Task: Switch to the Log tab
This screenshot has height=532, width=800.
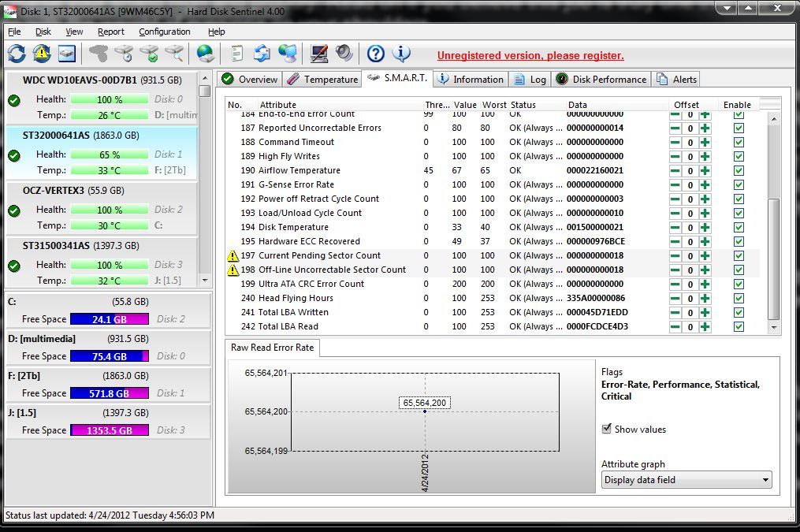Action: click(x=530, y=79)
